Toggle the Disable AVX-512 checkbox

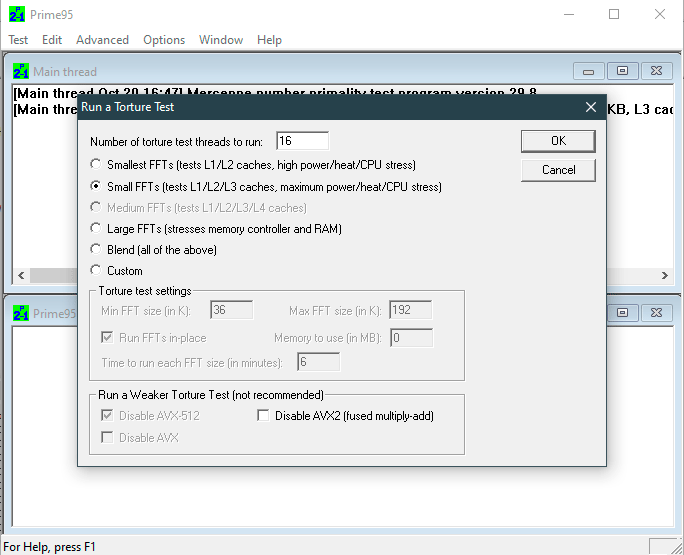[150, 415]
